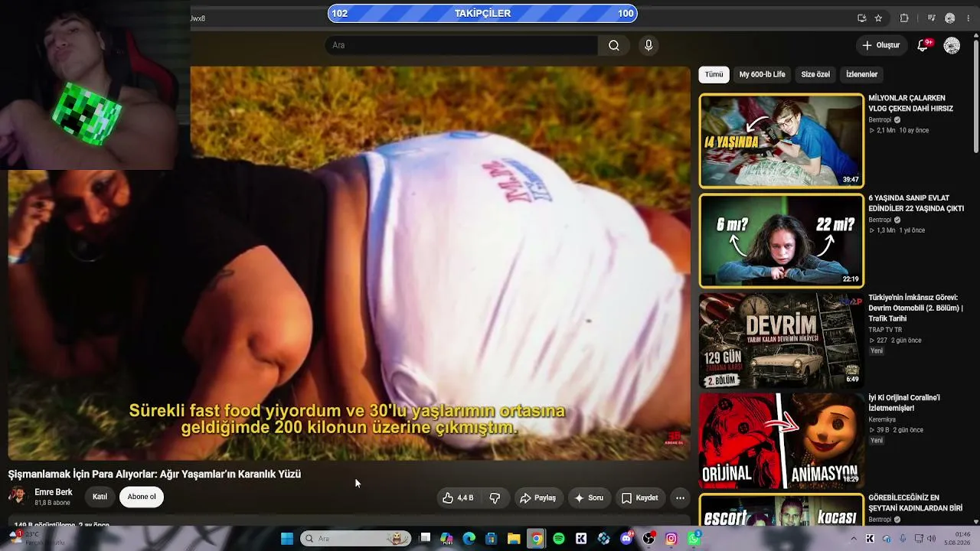Image resolution: width=980 pixels, height=551 pixels.
Task: Click the Katıl join button
Action: pos(100,497)
